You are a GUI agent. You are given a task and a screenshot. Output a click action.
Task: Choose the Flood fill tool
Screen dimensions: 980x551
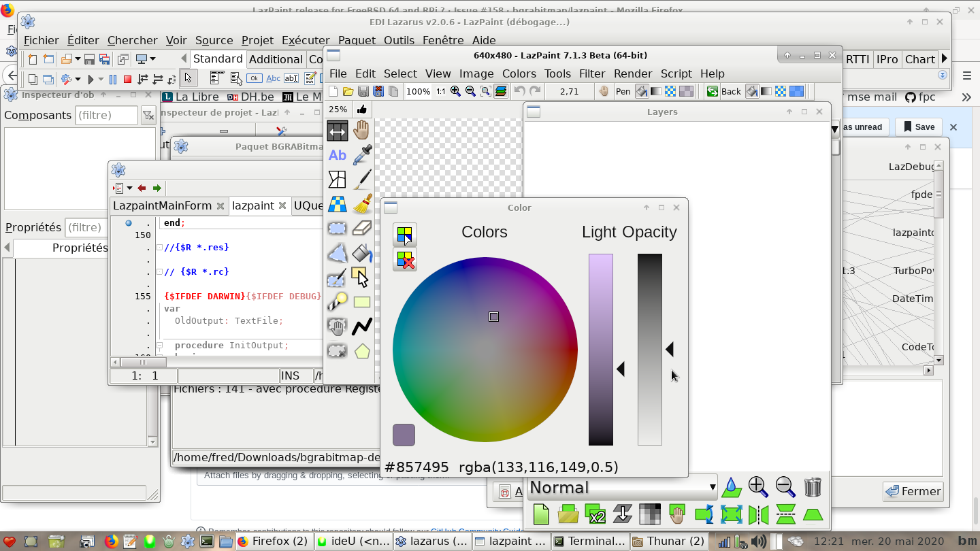tap(363, 254)
